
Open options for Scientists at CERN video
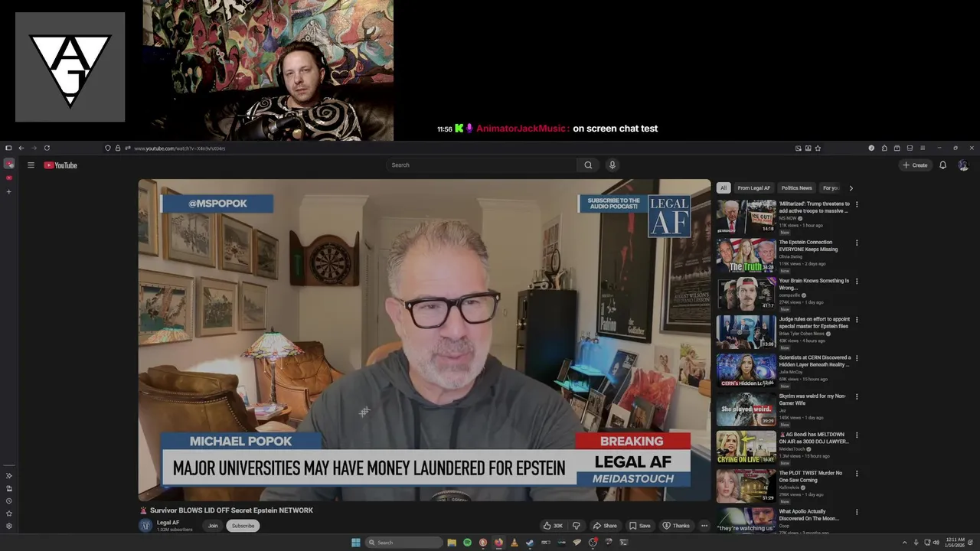pos(857,357)
